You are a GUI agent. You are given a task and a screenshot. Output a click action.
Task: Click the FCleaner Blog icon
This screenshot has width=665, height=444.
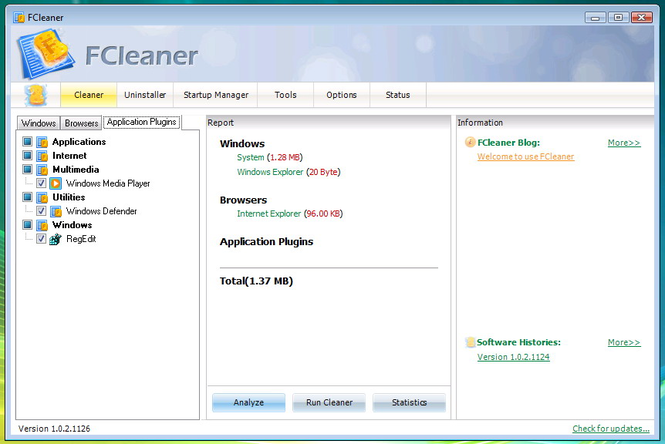[470, 143]
